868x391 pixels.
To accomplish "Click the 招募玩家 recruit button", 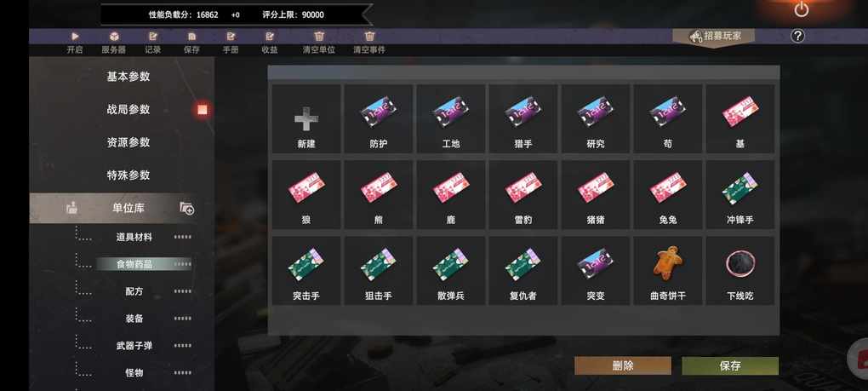I will [x=714, y=37].
